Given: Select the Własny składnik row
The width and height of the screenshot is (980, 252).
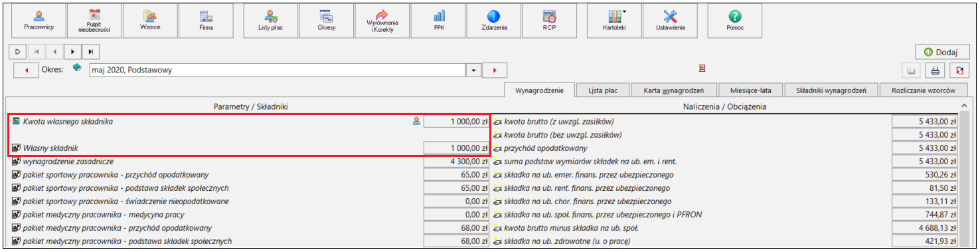Looking at the screenshot, I should (x=250, y=148).
